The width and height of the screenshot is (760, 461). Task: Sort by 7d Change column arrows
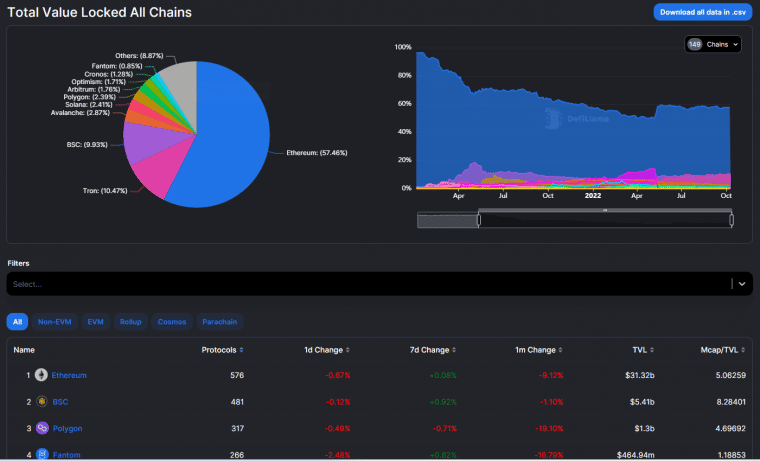point(454,350)
